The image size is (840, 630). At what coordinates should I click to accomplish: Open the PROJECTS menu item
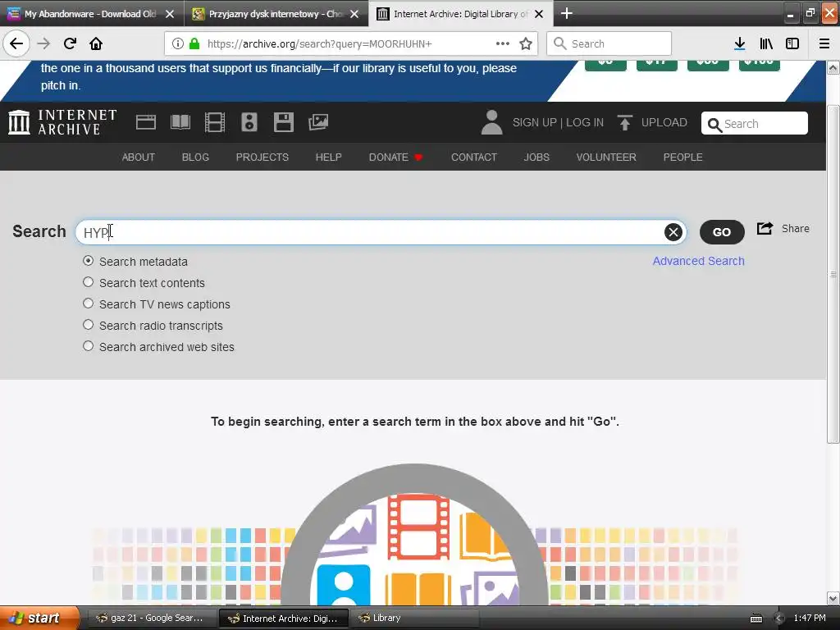point(262,157)
